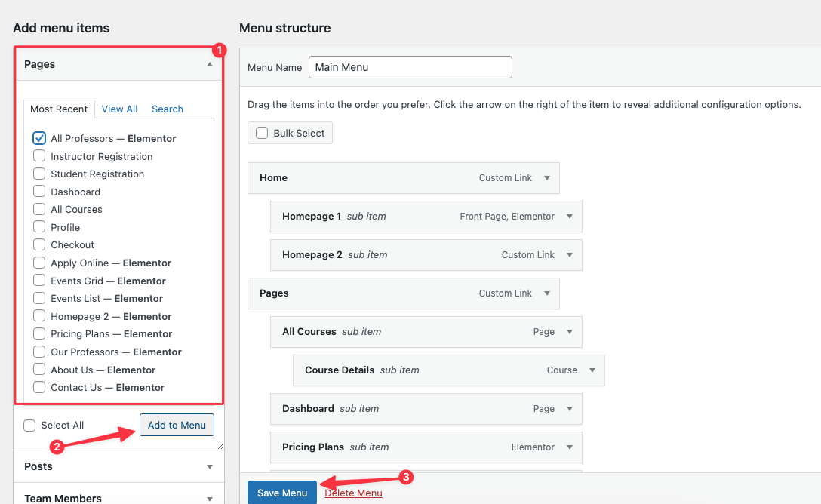Collapse the Pages panel arrow
The image size is (821, 504).
click(x=210, y=65)
